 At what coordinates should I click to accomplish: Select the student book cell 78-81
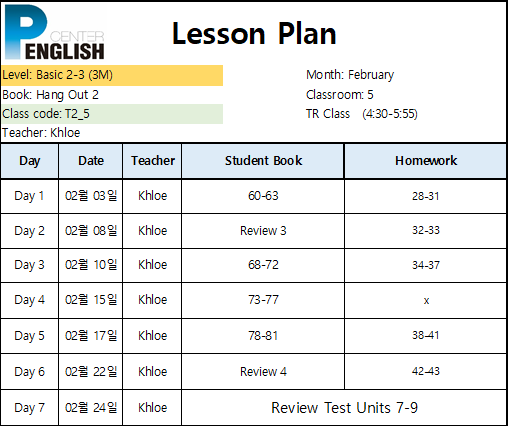pyautogui.click(x=263, y=336)
